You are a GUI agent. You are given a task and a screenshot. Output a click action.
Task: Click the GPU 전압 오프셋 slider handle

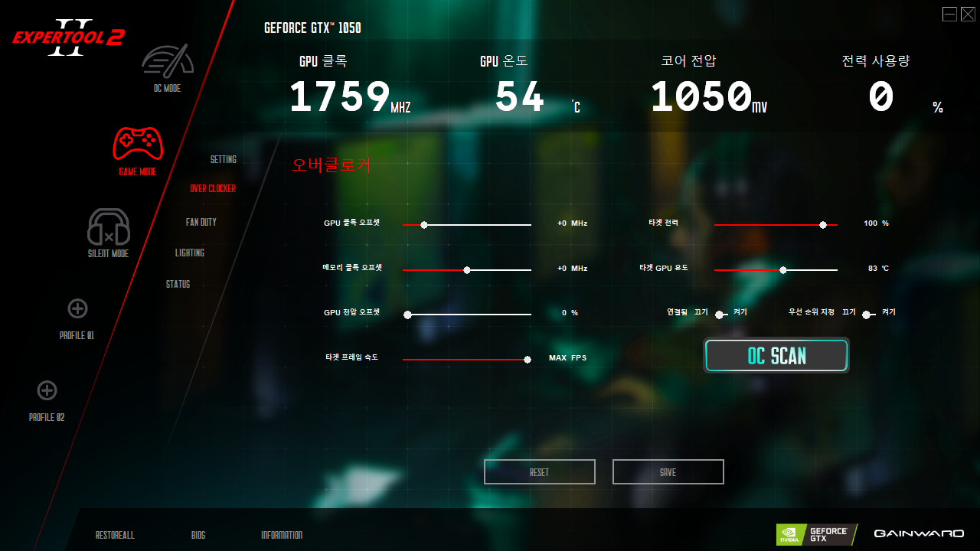pyautogui.click(x=407, y=315)
